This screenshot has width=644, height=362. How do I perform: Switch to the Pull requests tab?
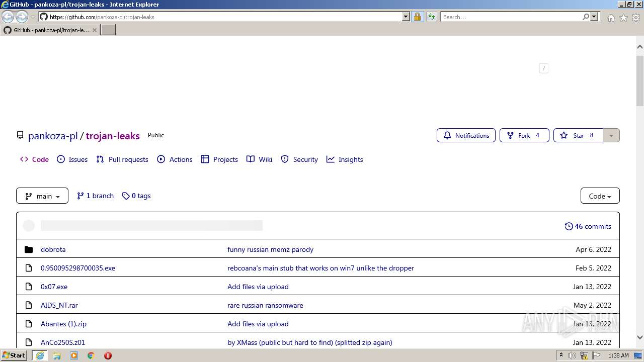pyautogui.click(x=122, y=159)
